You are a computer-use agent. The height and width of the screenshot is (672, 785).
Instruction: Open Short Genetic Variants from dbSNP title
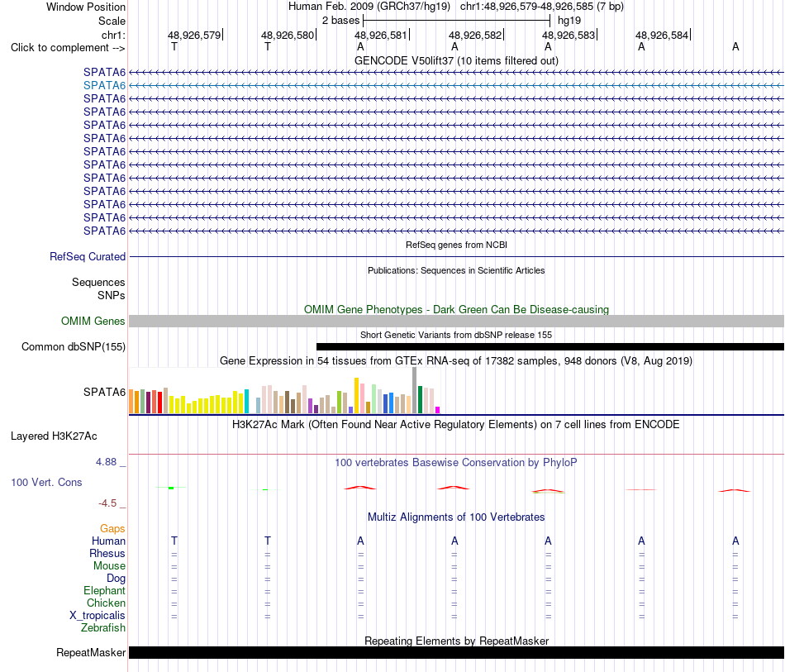[456, 335]
